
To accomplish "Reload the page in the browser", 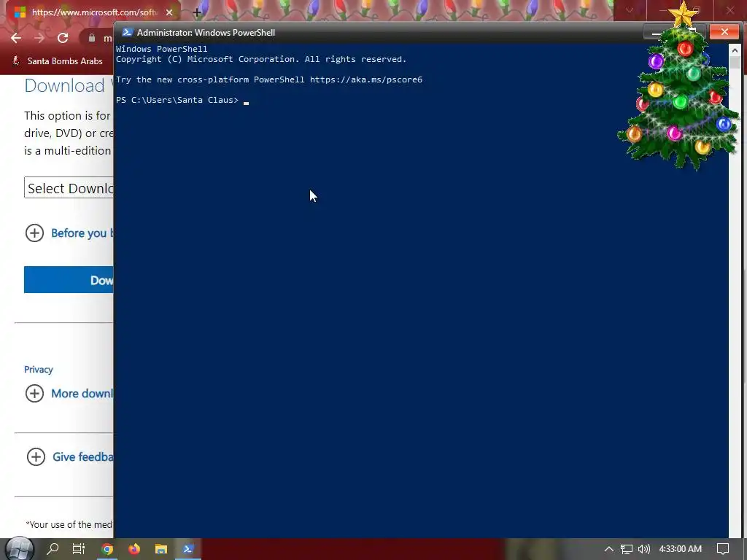I will pos(63,38).
